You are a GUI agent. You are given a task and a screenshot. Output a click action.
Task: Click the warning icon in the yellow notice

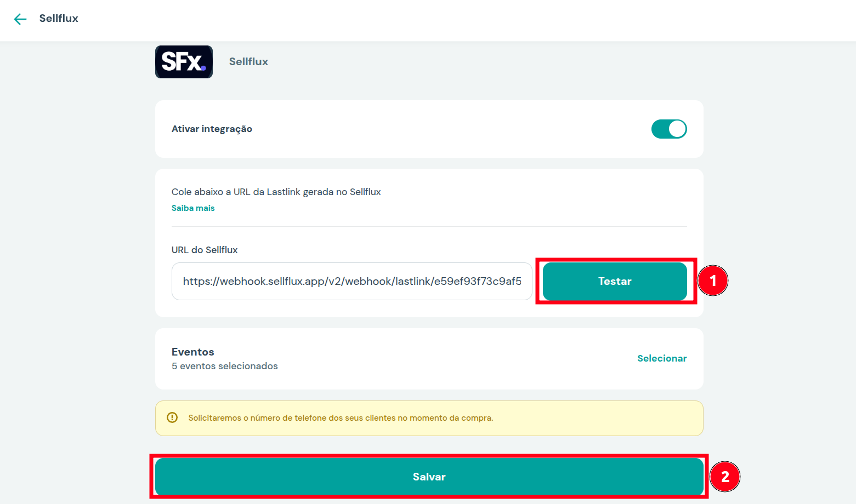(172, 417)
